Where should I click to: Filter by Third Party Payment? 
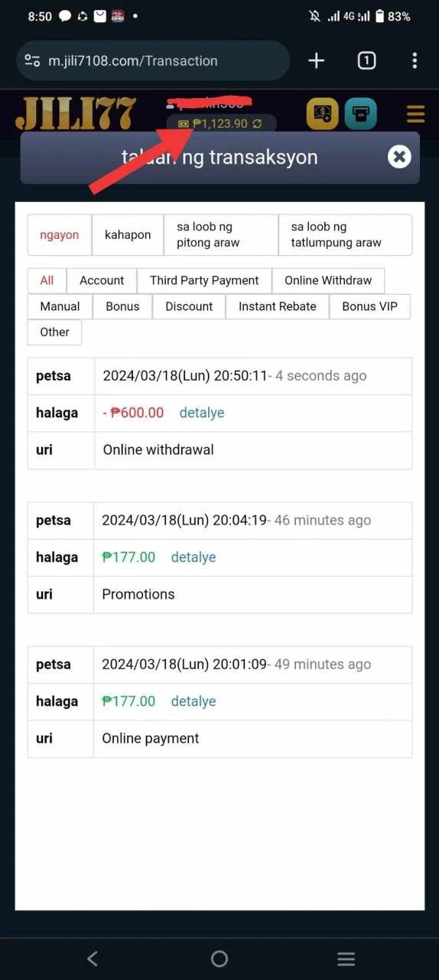[204, 280]
